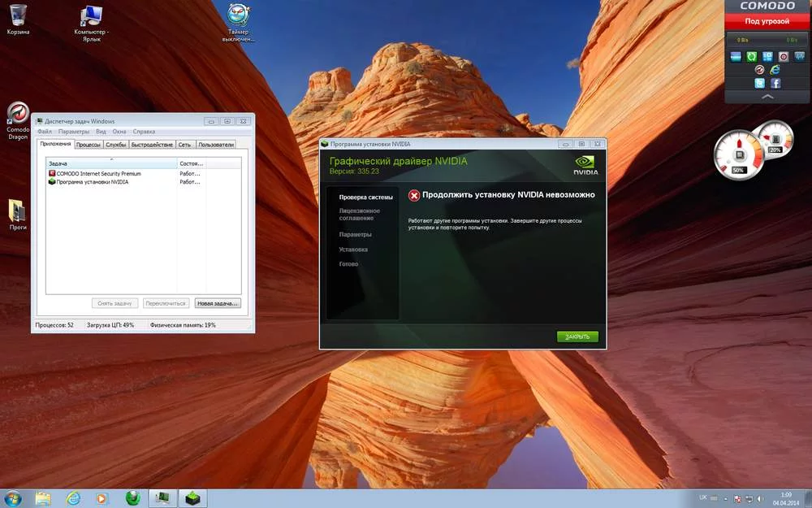Open the Справка menu in Task Manager
This screenshot has width=812, height=508.
144,132
